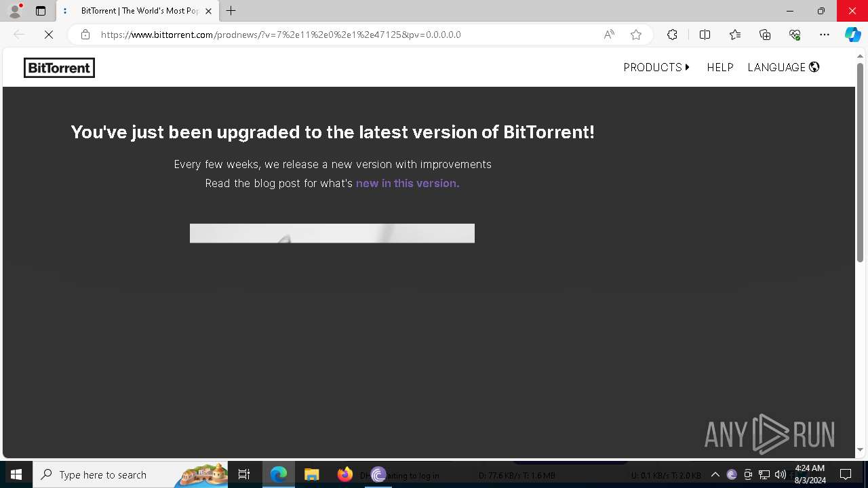Close the BitTorrent browser tab
Screen dimensions: 868x488
[x=208, y=11]
